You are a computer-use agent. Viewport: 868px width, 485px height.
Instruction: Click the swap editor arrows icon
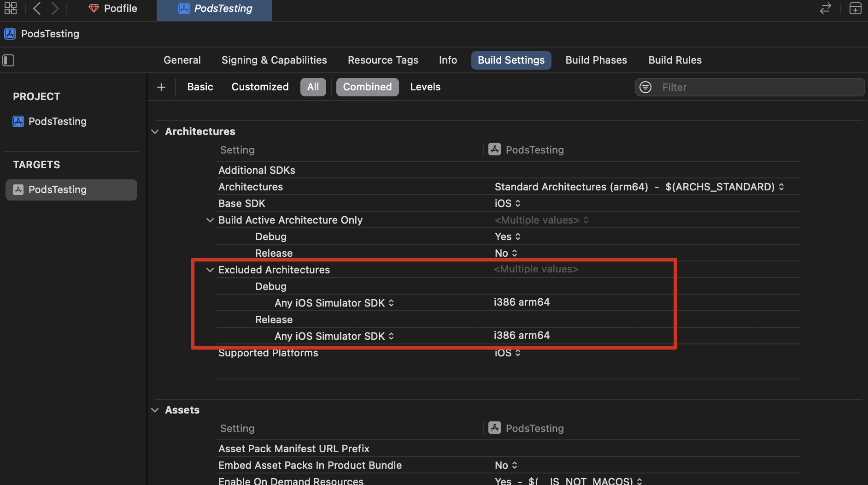tap(825, 8)
